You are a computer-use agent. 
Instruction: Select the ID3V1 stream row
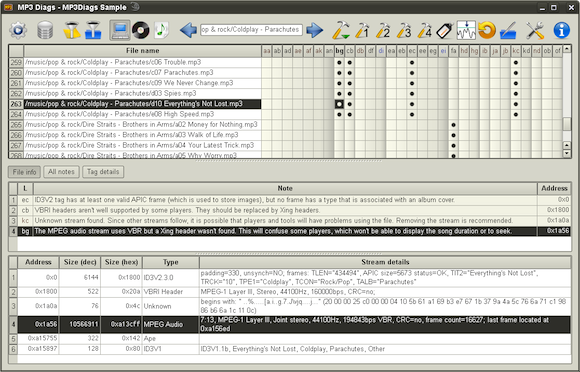[x=294, y=349]
